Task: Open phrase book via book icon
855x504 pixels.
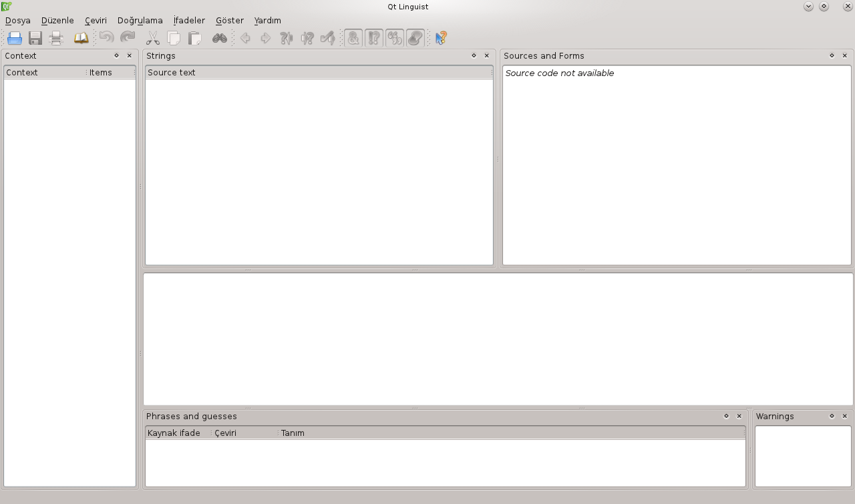Action: tap(81, 38)
